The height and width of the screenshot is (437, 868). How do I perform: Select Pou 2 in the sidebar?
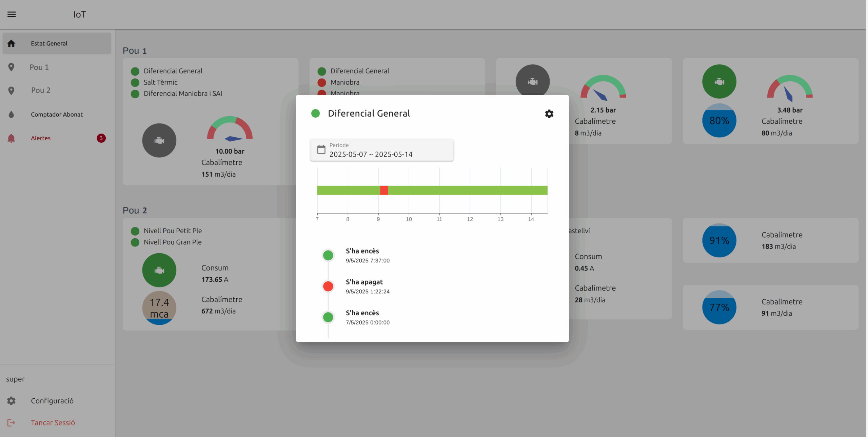(x=40, y=90)
